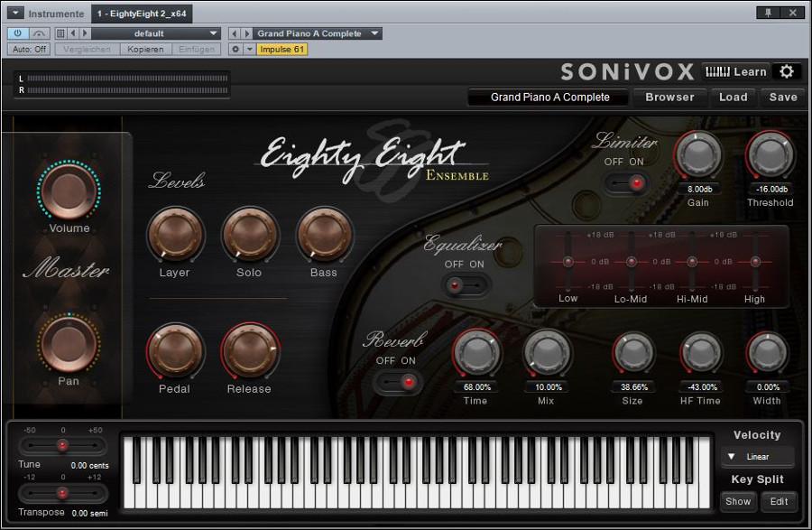Viewport: 812px width, 530px height.
Task: Select the 1 - EightyEight 2_x64 tab
Action: (142, 14)
